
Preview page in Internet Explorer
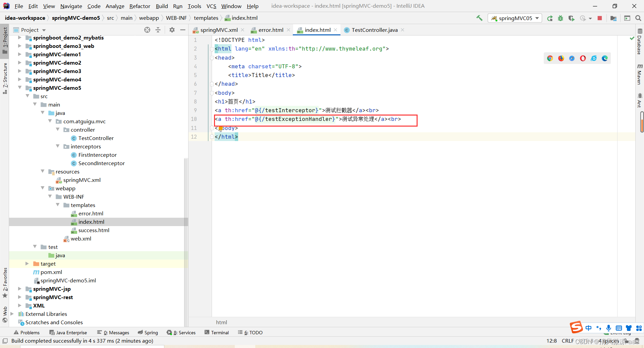[x=594, y=58]
